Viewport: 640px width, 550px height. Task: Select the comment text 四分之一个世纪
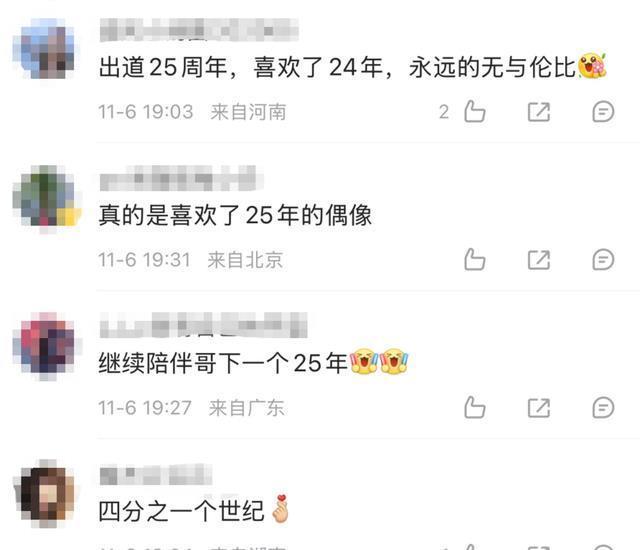click(x=181, y=511)
